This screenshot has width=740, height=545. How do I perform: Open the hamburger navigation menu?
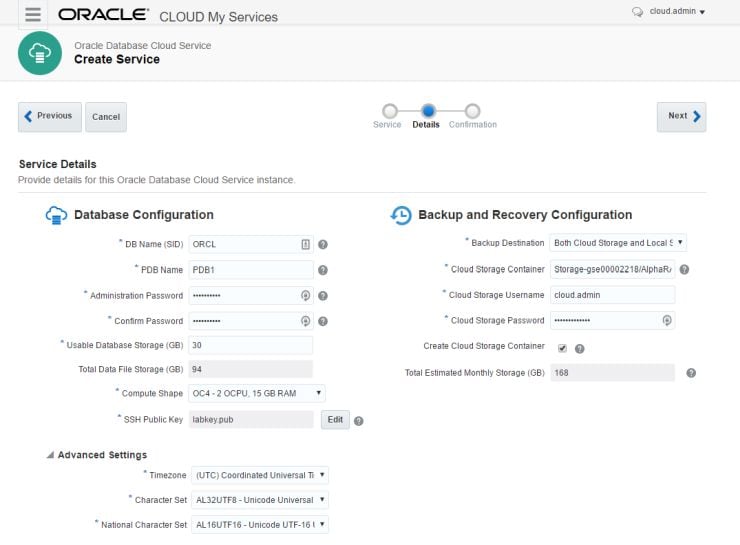tap(33, 14)
